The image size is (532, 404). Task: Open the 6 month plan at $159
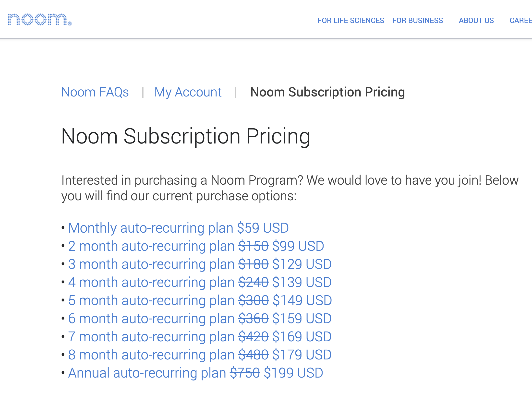(200, 319)
